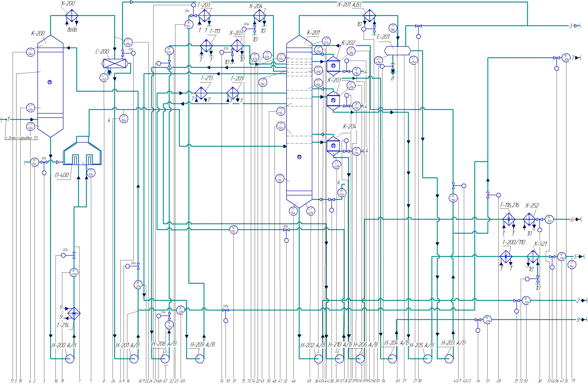Select the E-201 reflux drum
The image size is (588, 384).
tap(398, 50)
